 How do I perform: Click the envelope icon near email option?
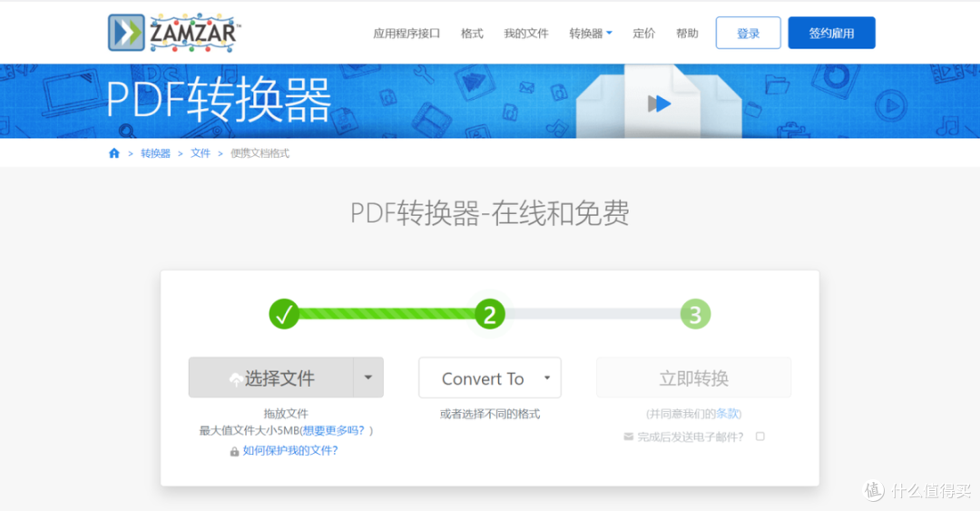coord(628,437)
